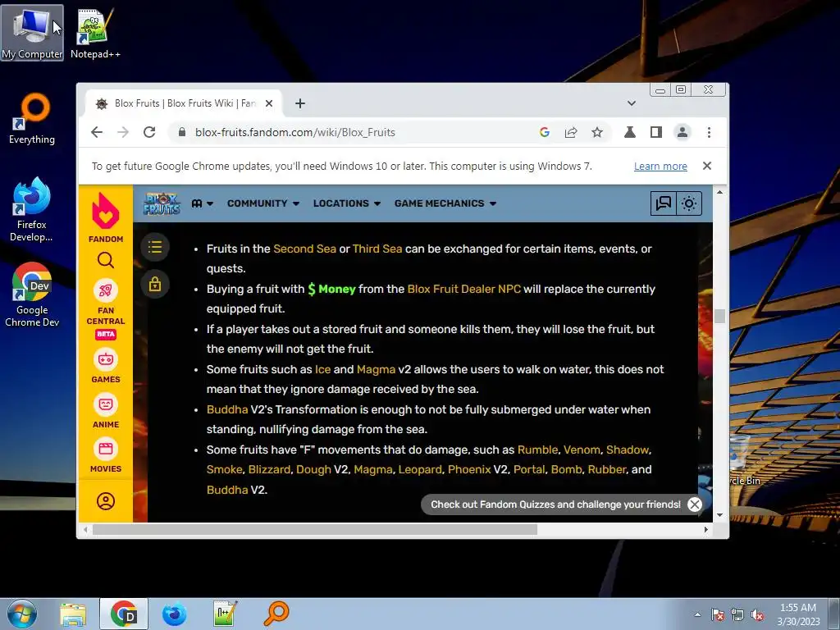Image resolution: width=840 pixels, height=630 pixels.
Task: Select Notepad++ desktop shortcut
Action: pyautogui.click(x=95, y=33)
